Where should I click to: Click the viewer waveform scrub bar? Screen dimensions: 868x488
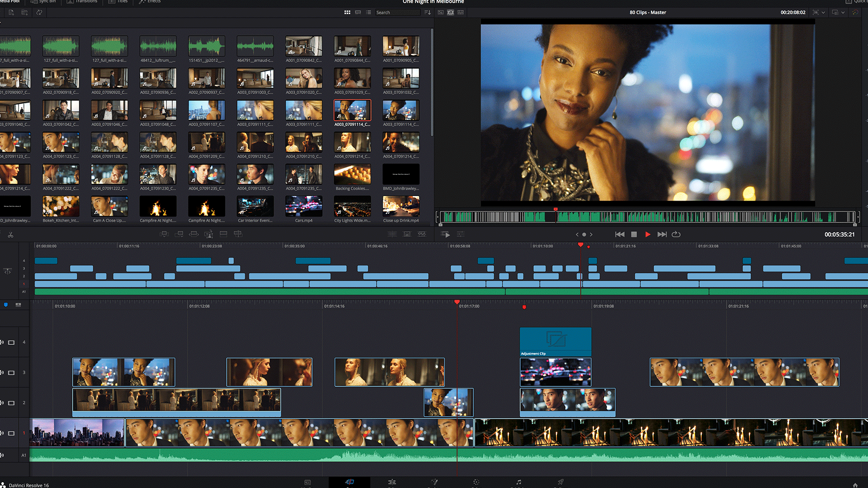click(647, 217)
